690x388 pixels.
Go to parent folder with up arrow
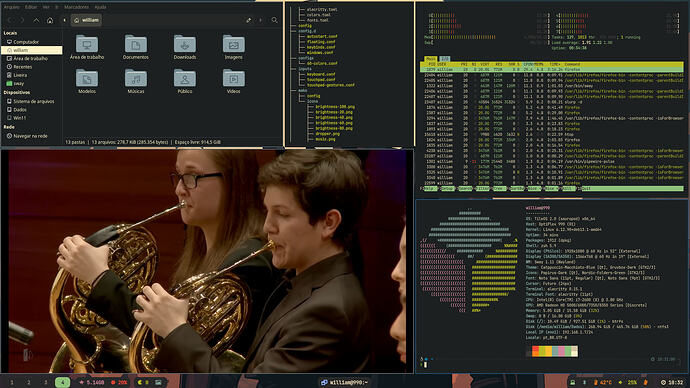36,20
